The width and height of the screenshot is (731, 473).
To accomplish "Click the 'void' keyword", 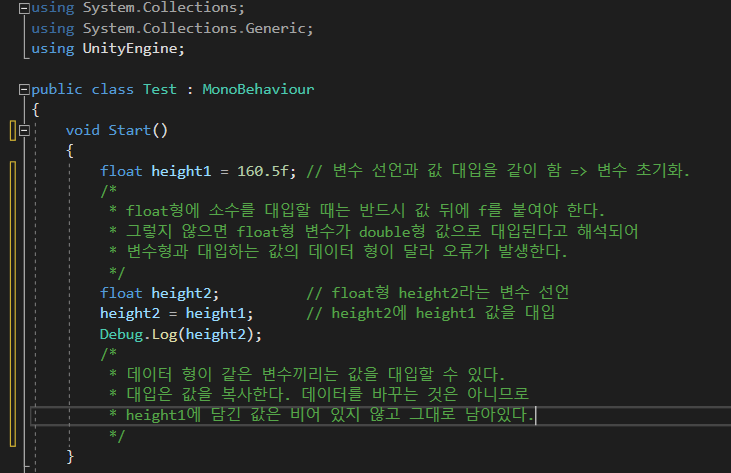I will tap(83, 130).
